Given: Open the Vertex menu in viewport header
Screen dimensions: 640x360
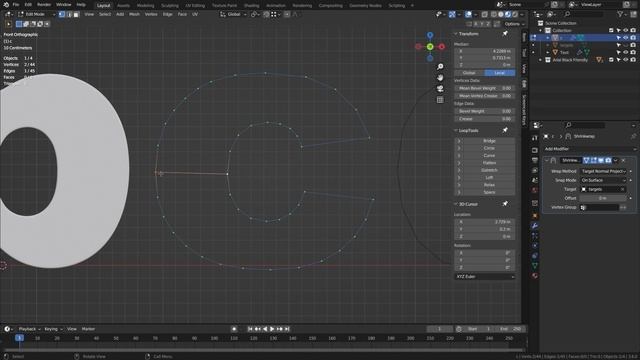Looking at the screenshot, I should click(151, 14).
